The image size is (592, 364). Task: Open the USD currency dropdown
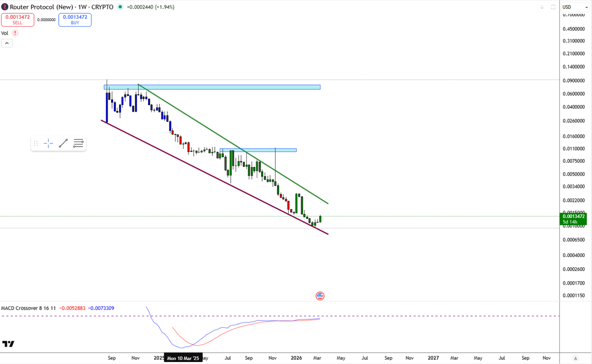pyautogui.click(x=575, y=6)
